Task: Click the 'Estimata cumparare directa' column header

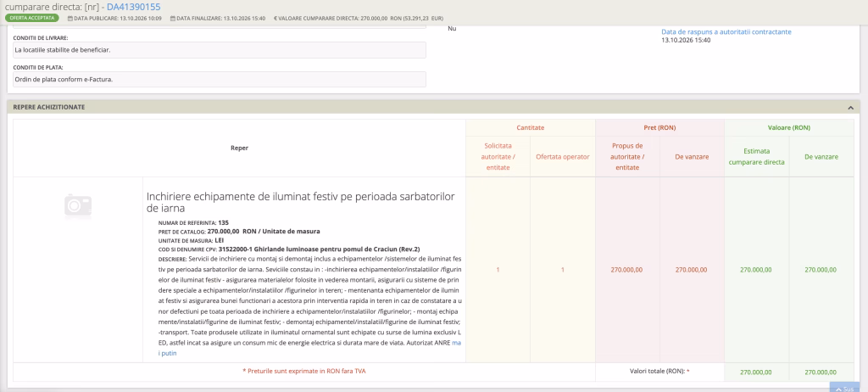Action: pyautogui.click(x=757, y=157)
